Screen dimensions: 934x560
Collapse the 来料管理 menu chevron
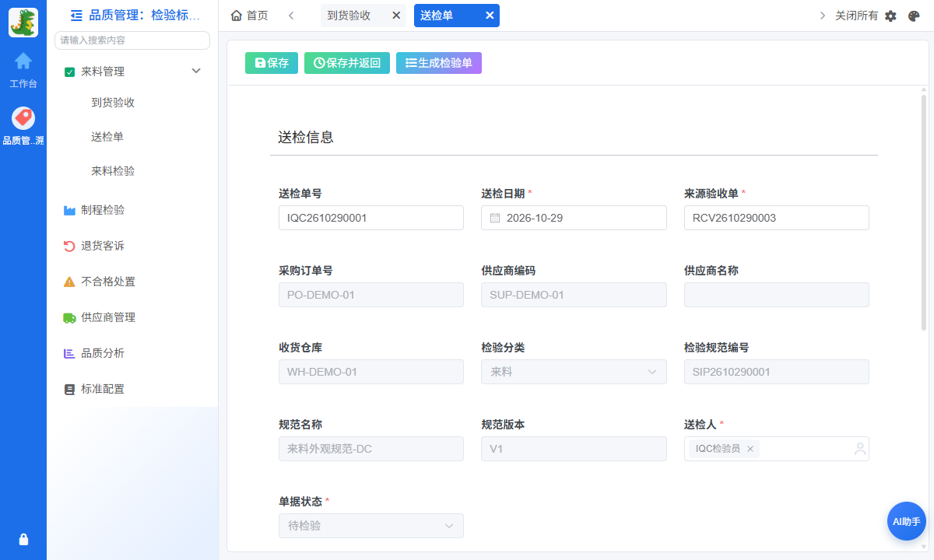click(x=196, y=71)
